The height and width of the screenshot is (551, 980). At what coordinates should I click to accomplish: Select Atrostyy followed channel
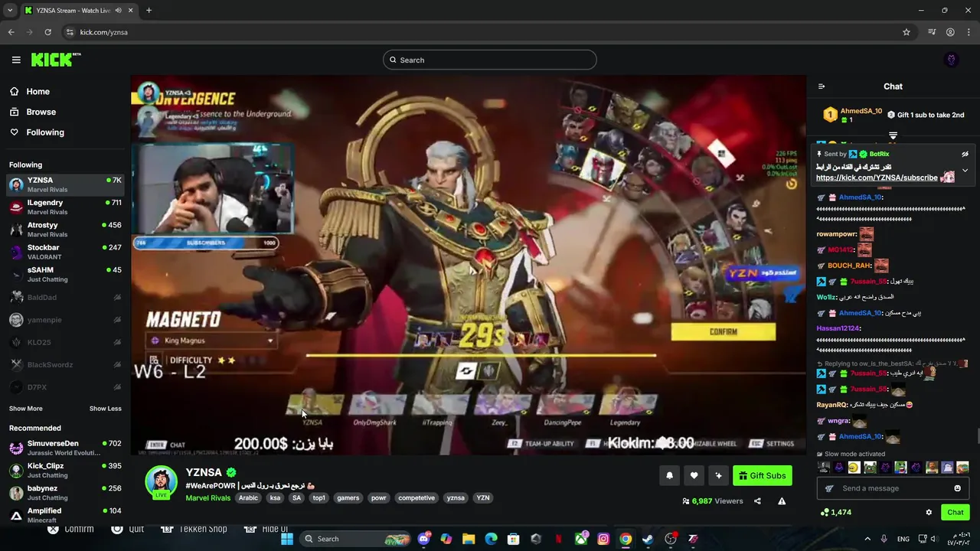[65, 230]
